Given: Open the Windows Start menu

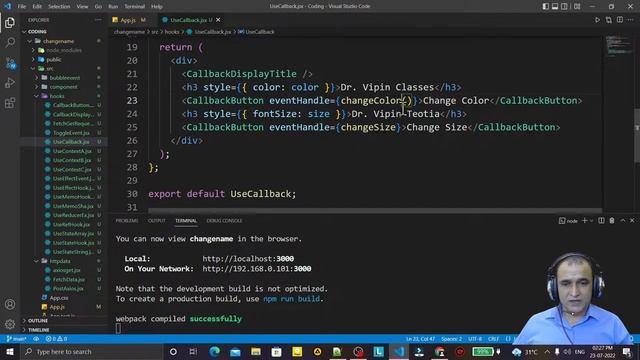Looking at the screenshot, I should click(x=10, y=351).
